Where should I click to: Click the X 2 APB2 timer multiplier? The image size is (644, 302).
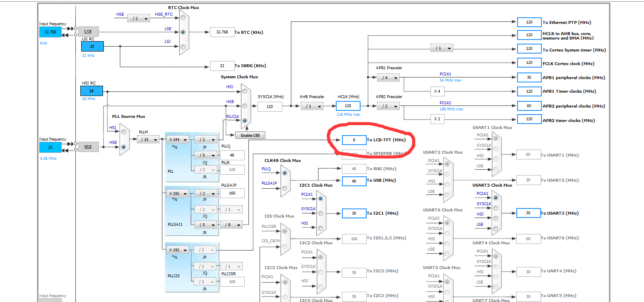[438, 119]
